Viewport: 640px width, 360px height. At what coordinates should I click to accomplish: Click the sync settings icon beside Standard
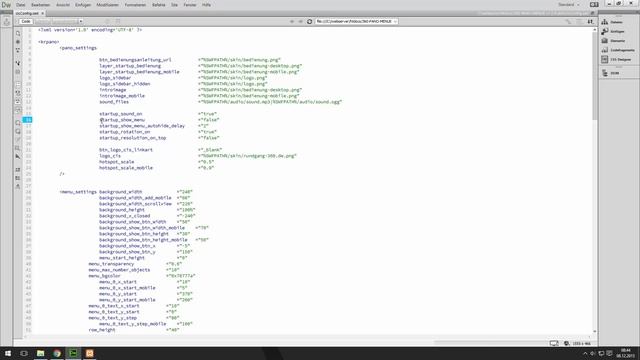click(594, 4)
